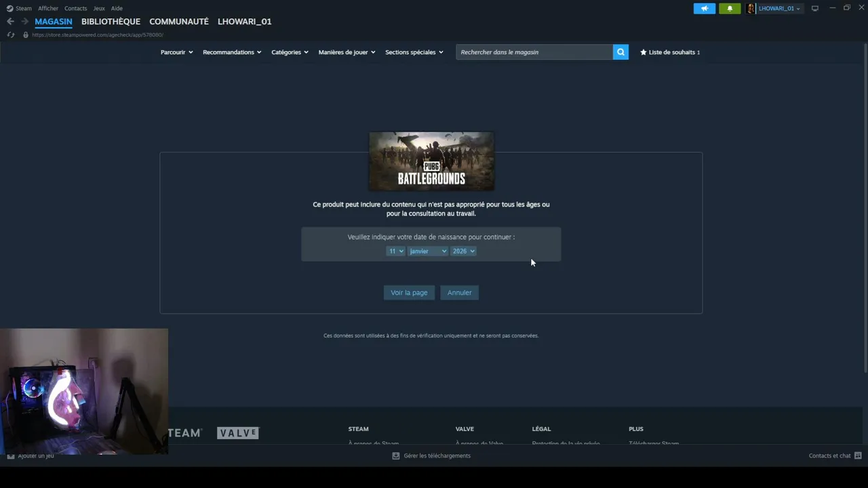The image size is (868, 488).
Task: Go forward with the right arrow
Action: (x=24, y=22)
